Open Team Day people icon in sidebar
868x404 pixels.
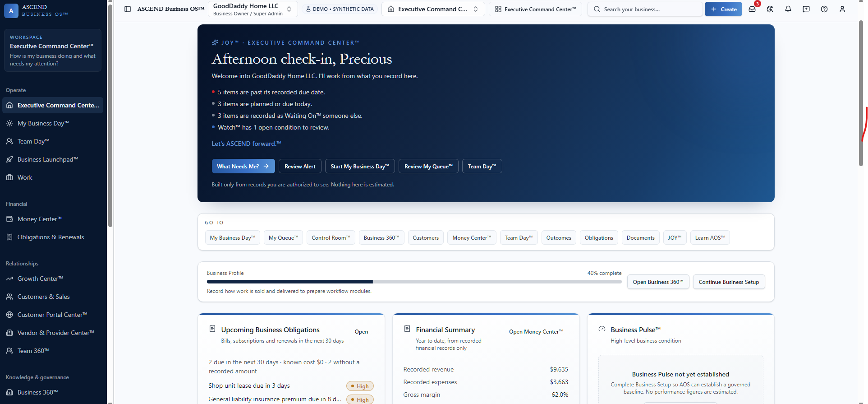[x=9, y=141]
